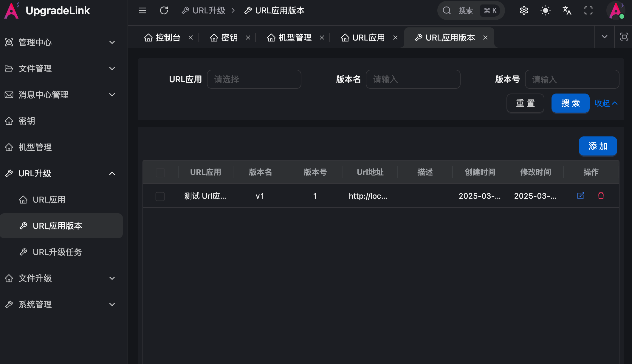
Task: Click the 系统管理 wrench icon
Action: coord(9,304)
